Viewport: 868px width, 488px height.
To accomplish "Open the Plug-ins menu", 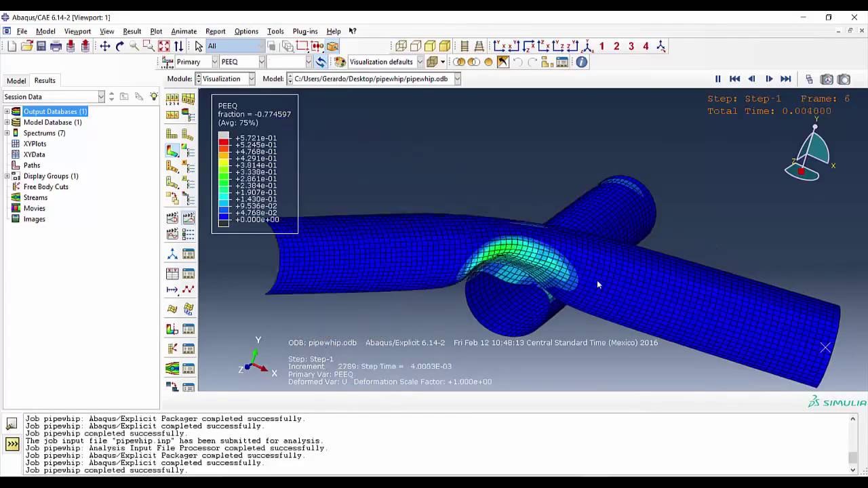I will coord(305,31).
